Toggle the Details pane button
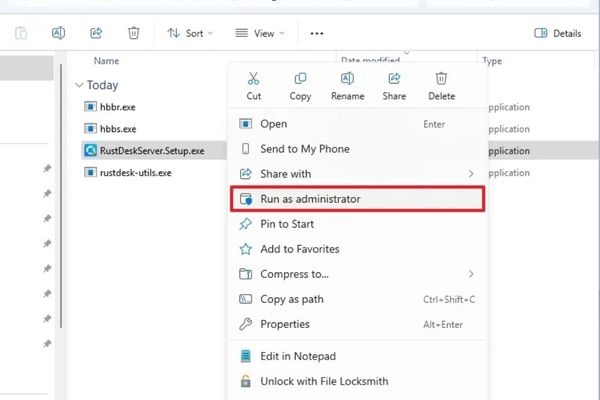The width and height of the screenshot is (600, 400). click(x=558, y=33)
